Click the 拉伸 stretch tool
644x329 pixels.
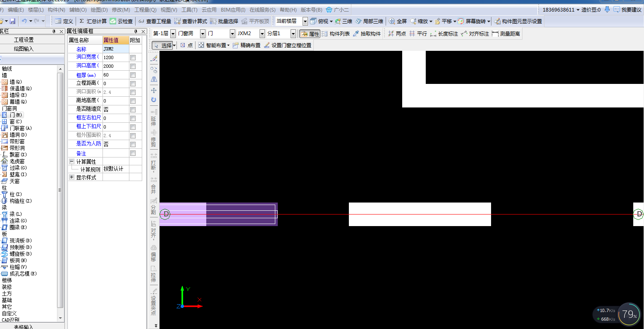[154, 274]
